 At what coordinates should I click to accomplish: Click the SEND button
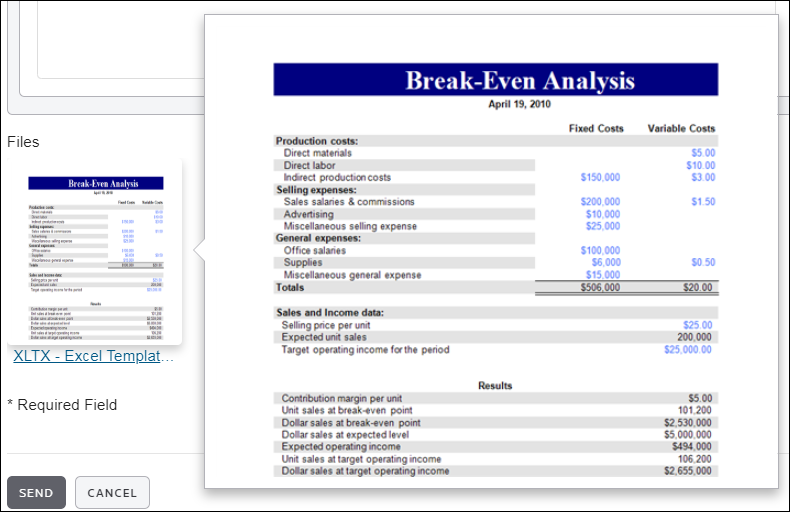36,493
